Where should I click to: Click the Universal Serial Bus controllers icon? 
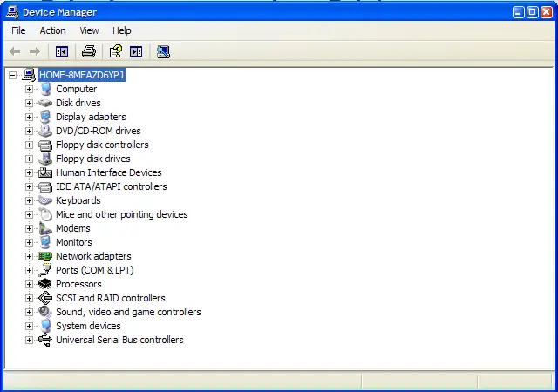tap(45, 340)
